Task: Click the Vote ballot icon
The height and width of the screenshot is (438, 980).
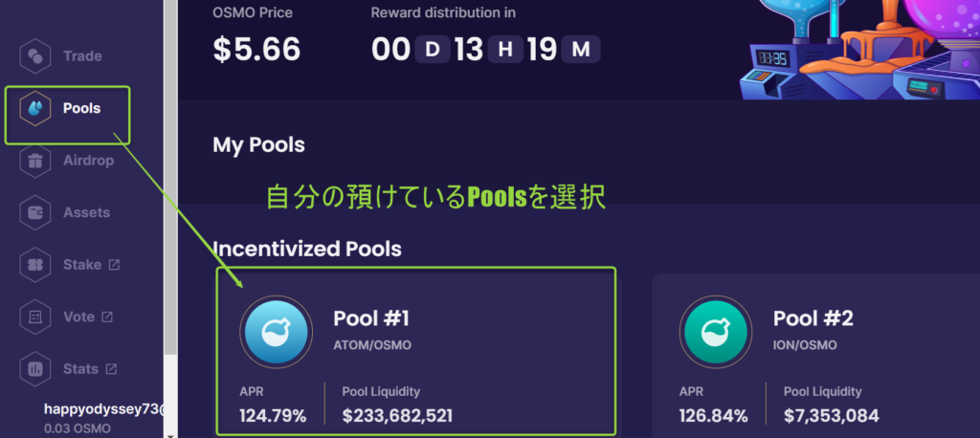Action: click(x=35, y=317)
